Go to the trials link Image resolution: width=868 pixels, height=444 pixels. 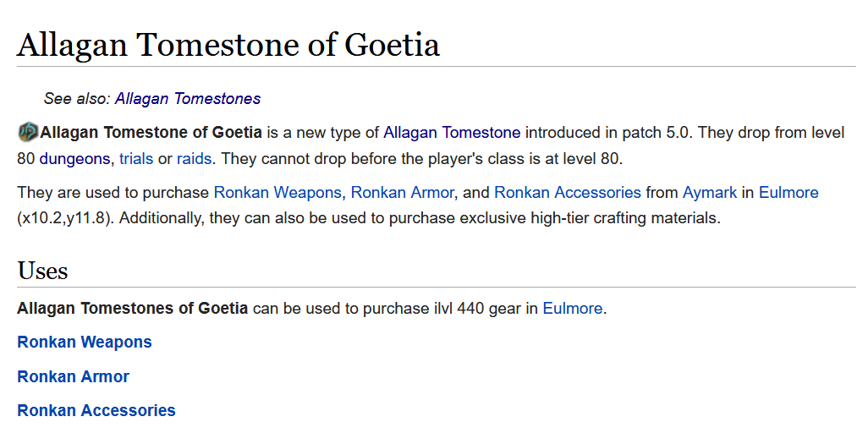pyautogui.click(x=136, y=158)
